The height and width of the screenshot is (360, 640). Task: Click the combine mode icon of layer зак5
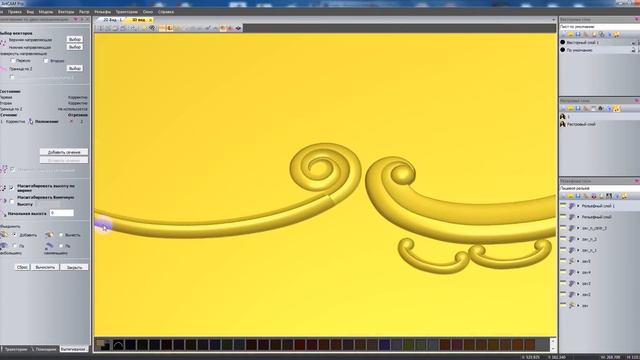(572, 261)
